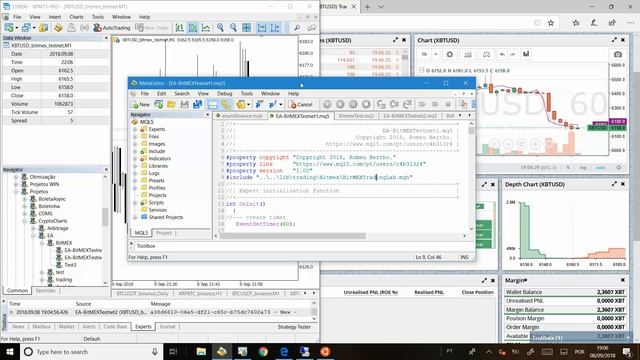Expand the Depth Chart (XBTUSD) panel to fullscreen
Image resolution: width=640 pixels, height=360 pixels.
[614, 184]
